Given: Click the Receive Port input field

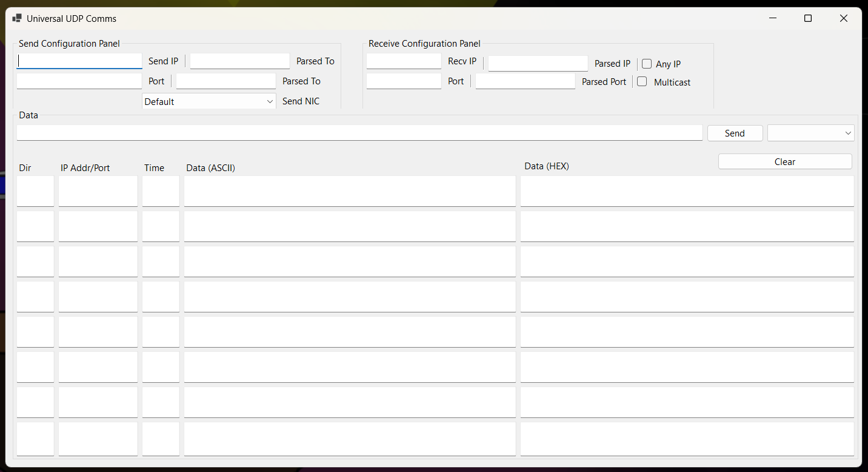Looking at the screenshot, I should click(x=404, y=81).
